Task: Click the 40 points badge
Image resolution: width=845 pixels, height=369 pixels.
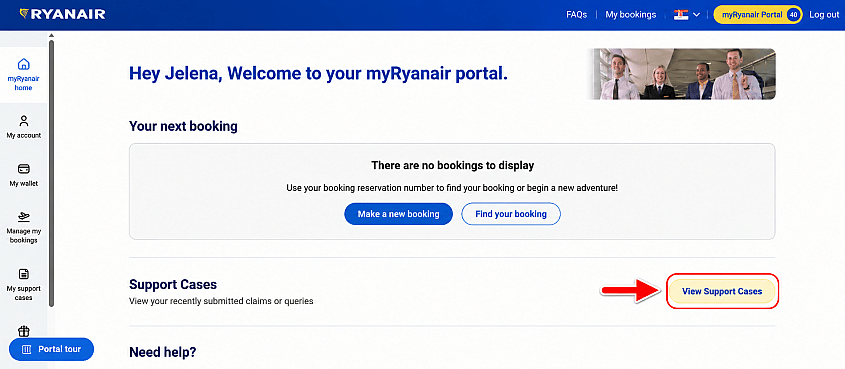Action: pyautogui.click(x=793, y=15)
